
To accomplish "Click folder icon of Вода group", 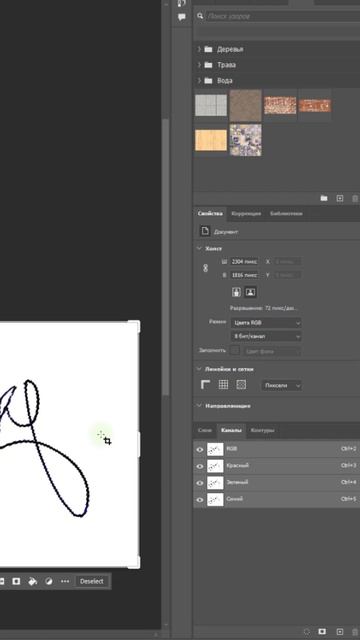I will (x=208, y=80).
